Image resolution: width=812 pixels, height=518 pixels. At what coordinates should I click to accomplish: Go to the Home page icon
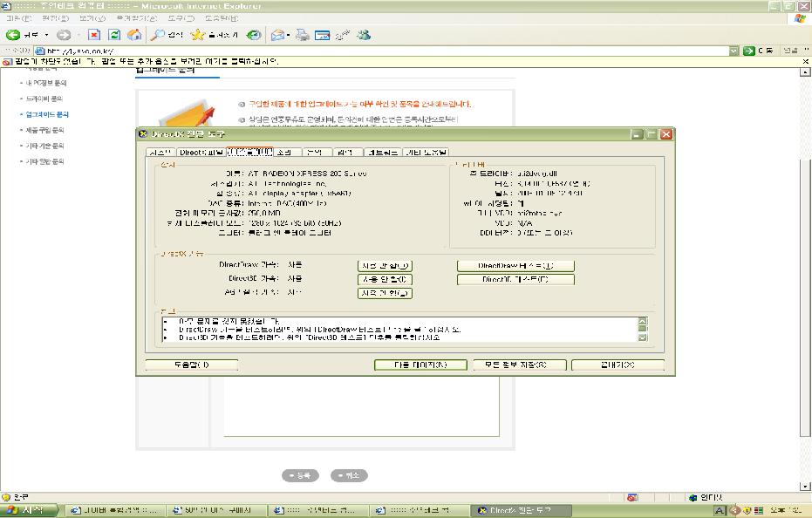[134, 35]
